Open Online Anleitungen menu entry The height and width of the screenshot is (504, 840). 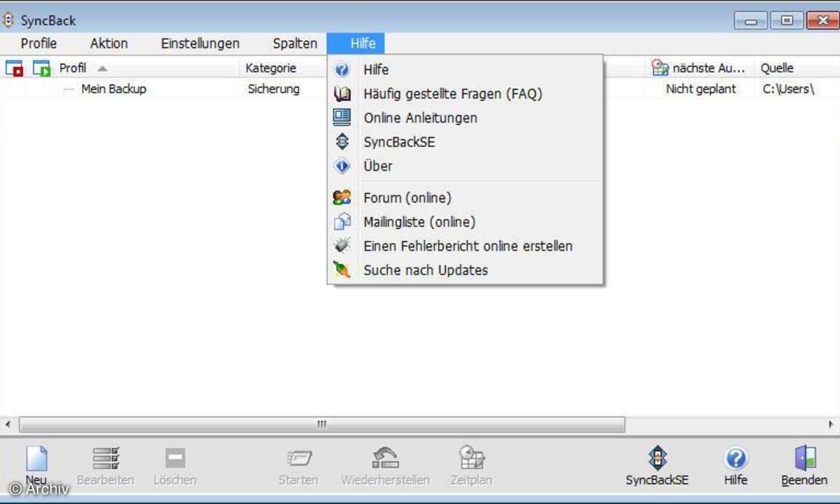420,118
